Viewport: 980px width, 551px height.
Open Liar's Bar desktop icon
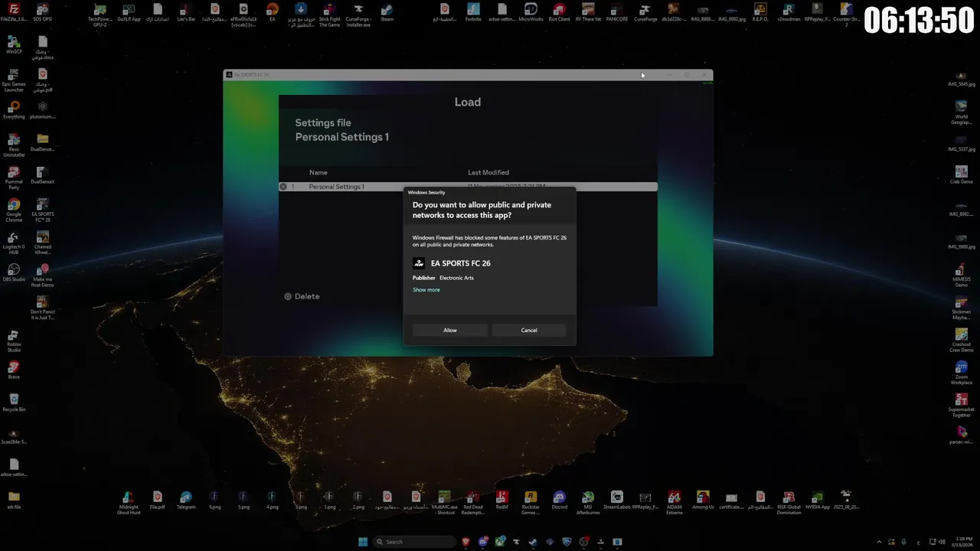coord(186,12)
